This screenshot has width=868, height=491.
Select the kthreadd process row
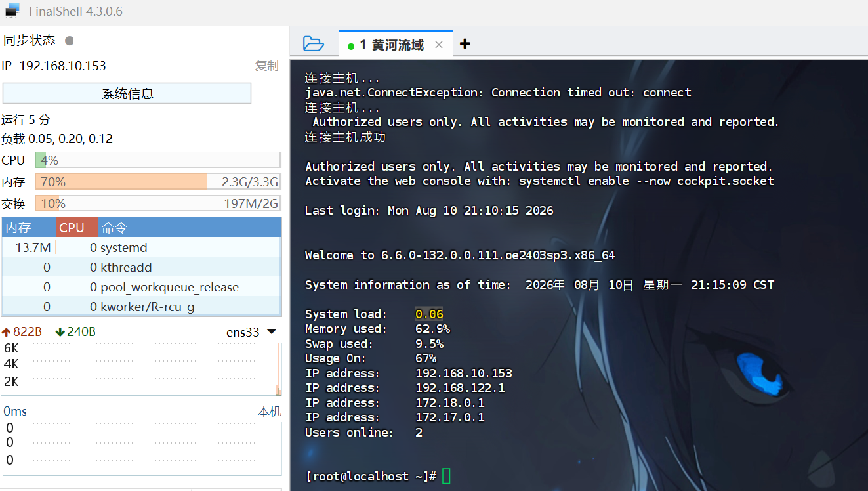[x=141, y=267]
